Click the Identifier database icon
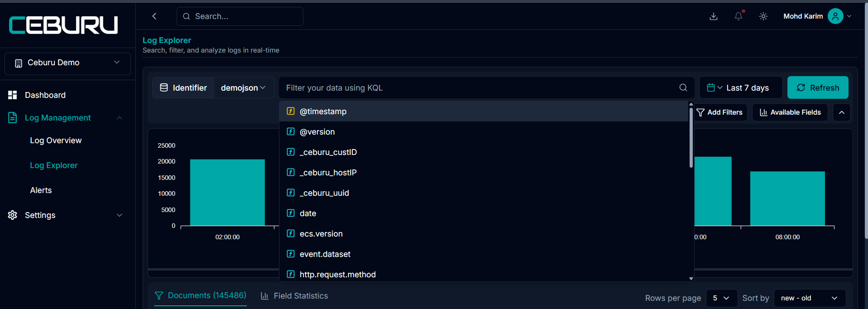Image resolution: width=868 pixels, height=309 pixels. click(164, 87)
